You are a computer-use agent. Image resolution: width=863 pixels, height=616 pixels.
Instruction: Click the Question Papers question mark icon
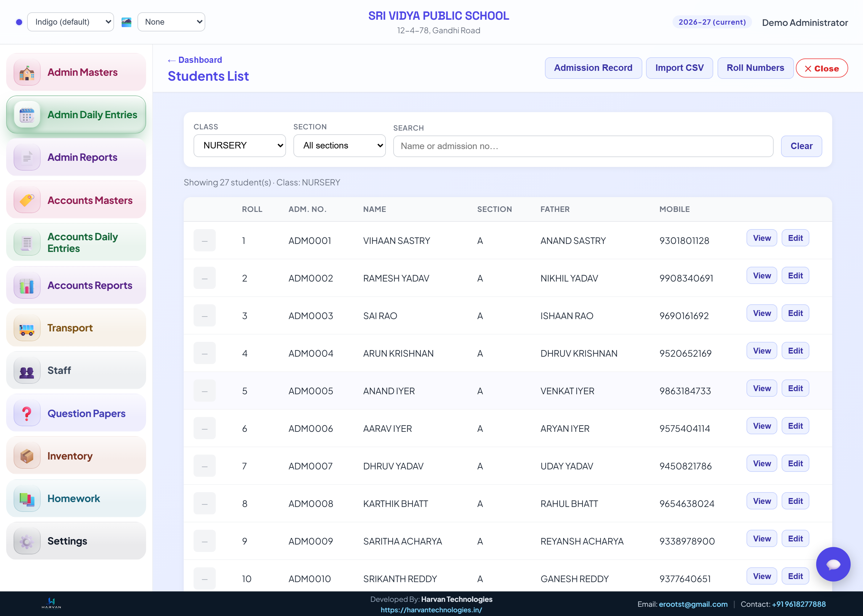[27, 413]
